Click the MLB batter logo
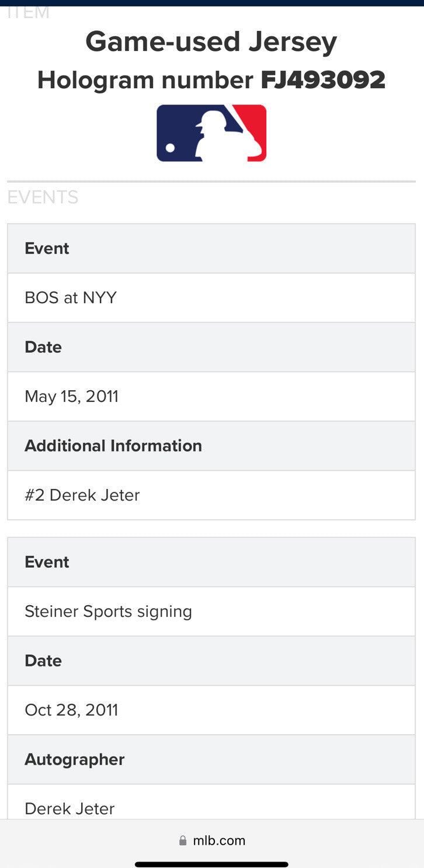This screenshot has height=868, width=424. point(211,133)
